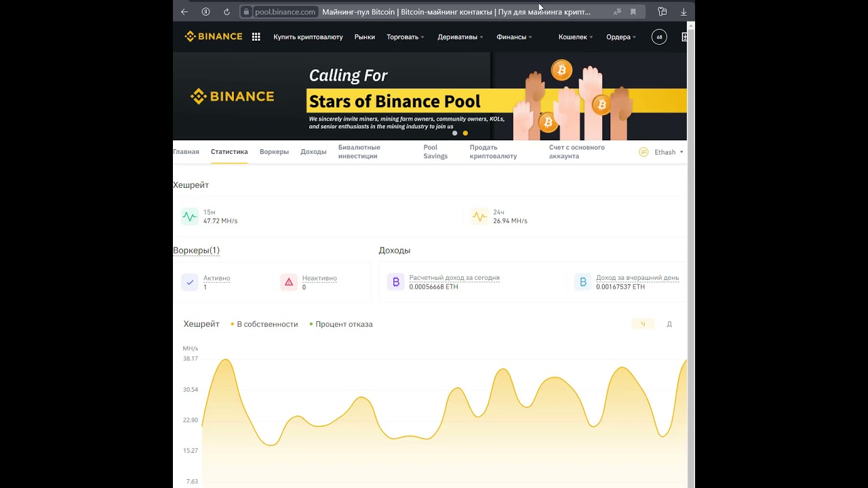Open the Доходы tab
Image resolution: width=868 pixels, height=488 pixels.
(313, 152)
